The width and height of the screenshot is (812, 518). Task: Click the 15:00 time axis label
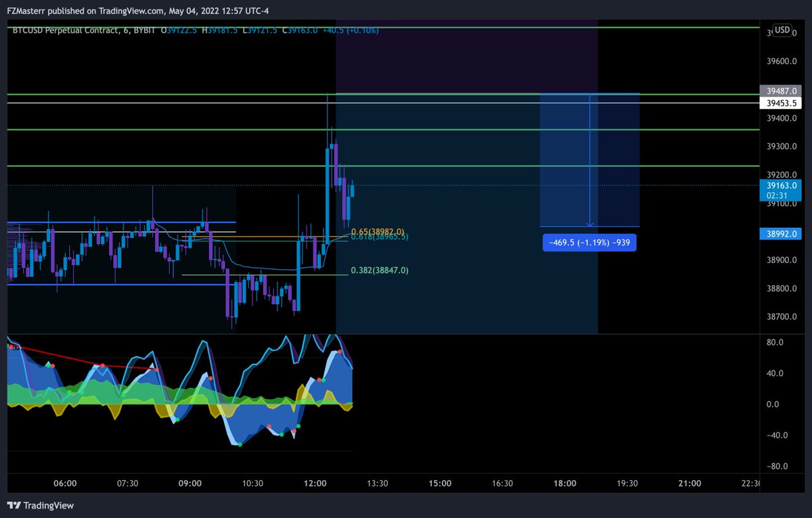pos(440,484)
